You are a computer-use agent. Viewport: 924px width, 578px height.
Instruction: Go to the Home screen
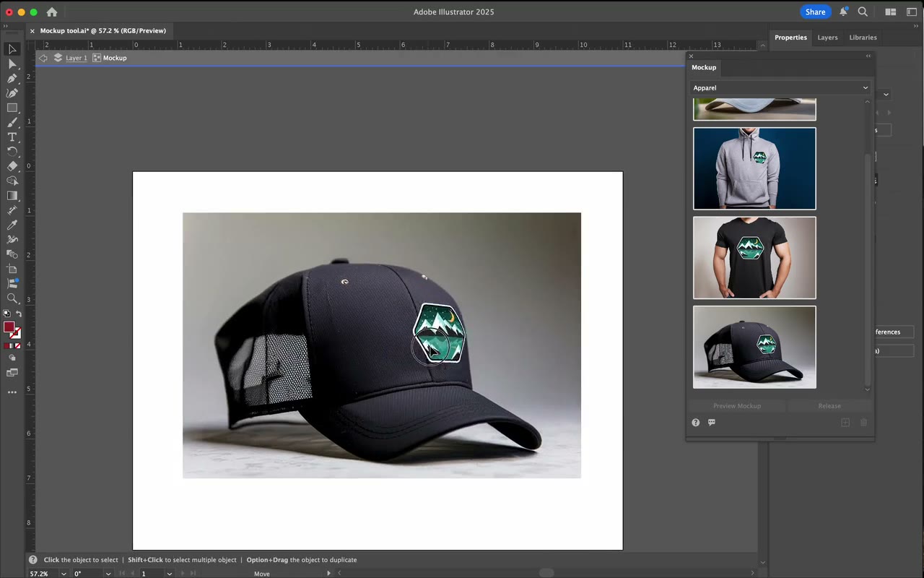(52, 12)
